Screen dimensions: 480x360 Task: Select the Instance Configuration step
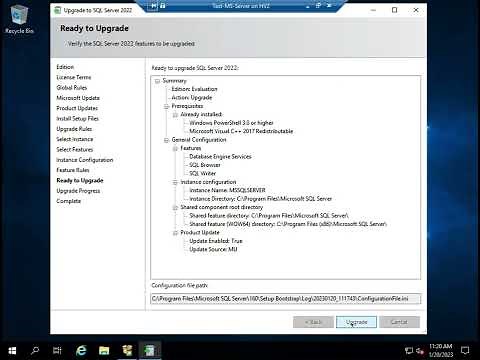(85, 160)
